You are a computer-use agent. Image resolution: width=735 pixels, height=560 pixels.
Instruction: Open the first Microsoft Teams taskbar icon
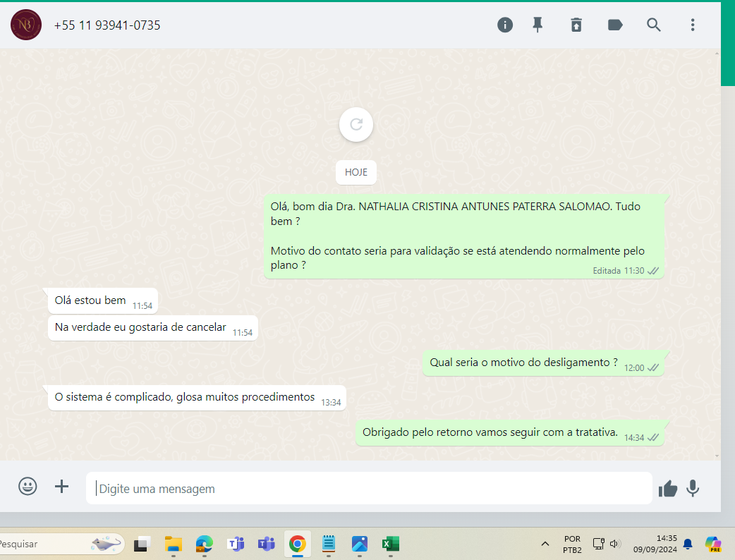point(236,544)
